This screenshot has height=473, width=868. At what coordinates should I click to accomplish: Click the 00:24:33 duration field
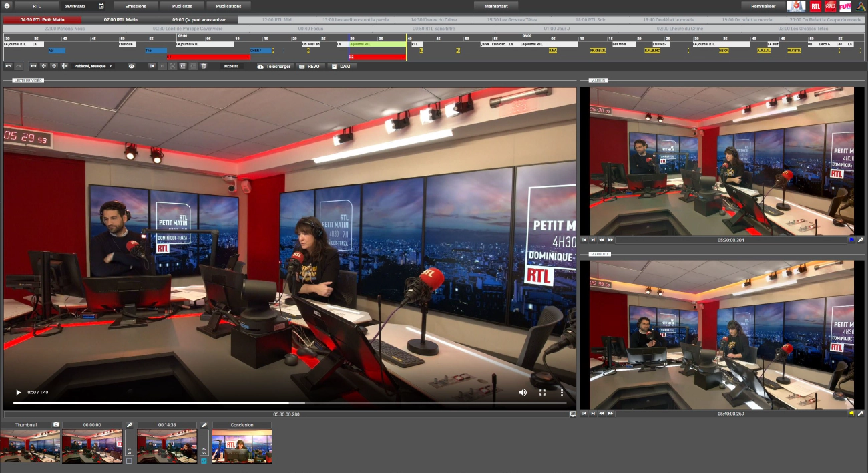(231, 66)
